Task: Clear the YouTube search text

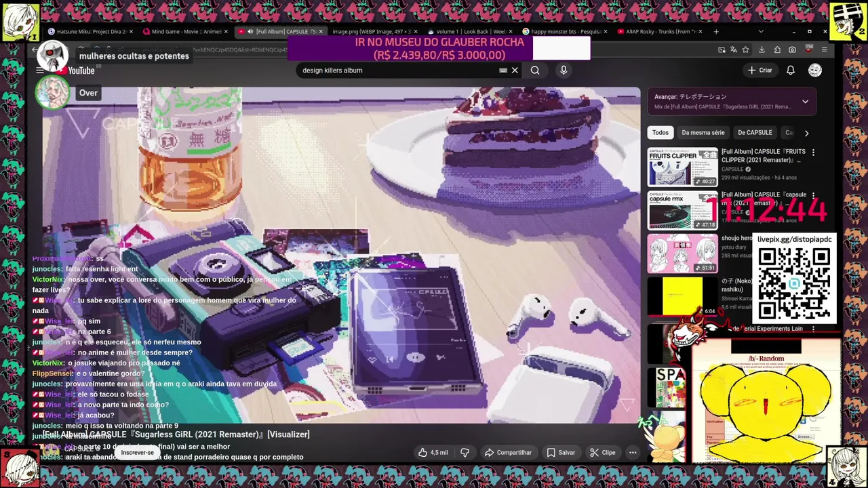Action: pyautogui.click(x=515, y=70)
